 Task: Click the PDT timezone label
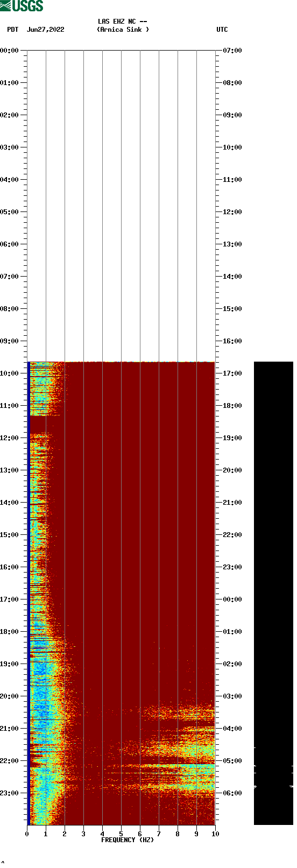[x=13, y=30]
